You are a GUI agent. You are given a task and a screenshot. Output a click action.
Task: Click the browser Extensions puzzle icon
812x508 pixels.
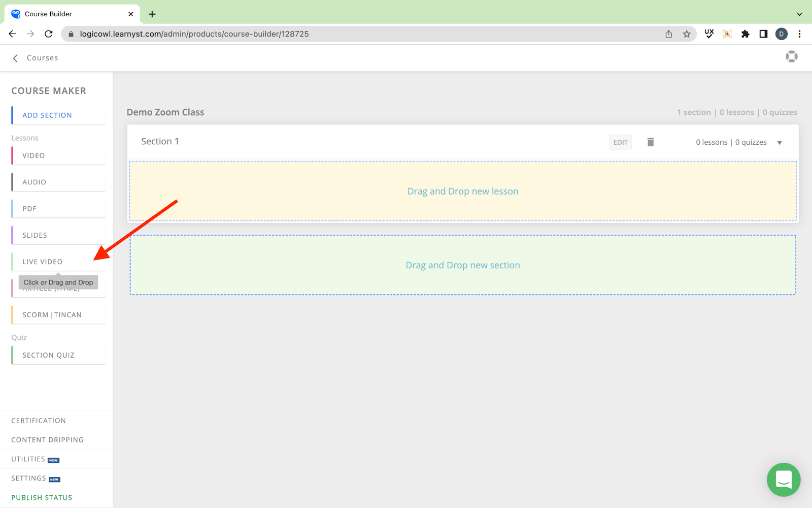(x=745, y=34)
